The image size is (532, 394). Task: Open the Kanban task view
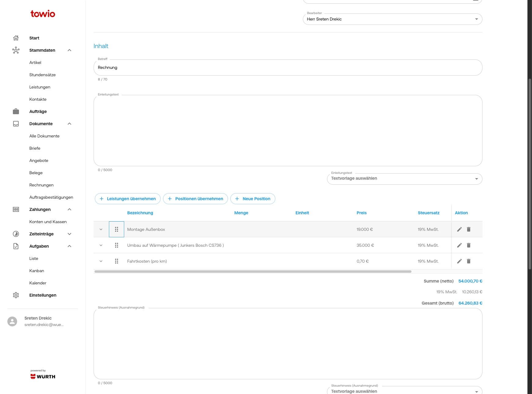pos(37,271)
